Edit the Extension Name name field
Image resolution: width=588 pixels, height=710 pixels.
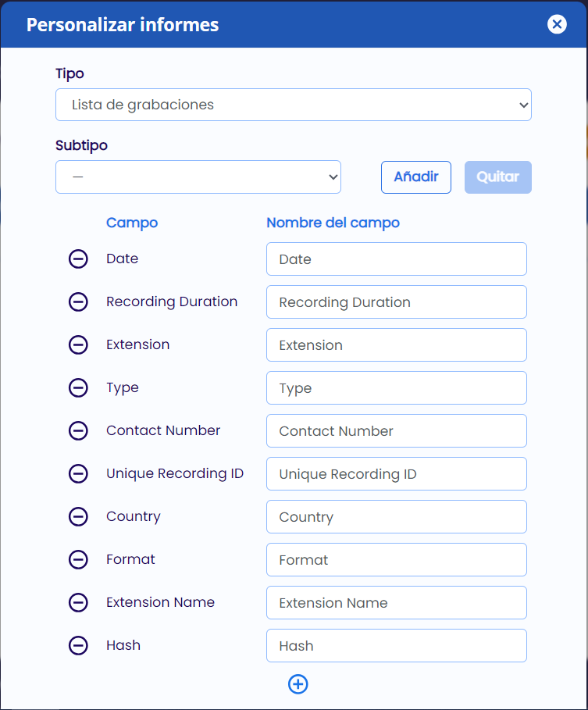(397, 603)
